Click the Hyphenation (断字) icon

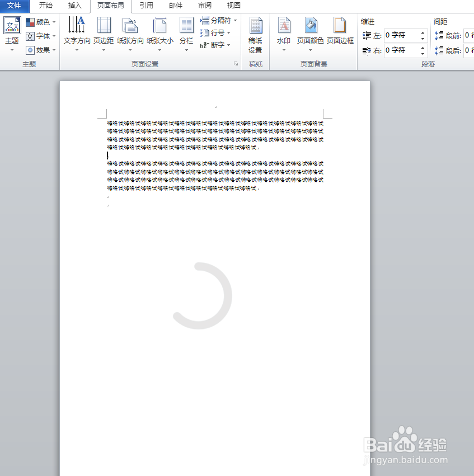point(205,45)
